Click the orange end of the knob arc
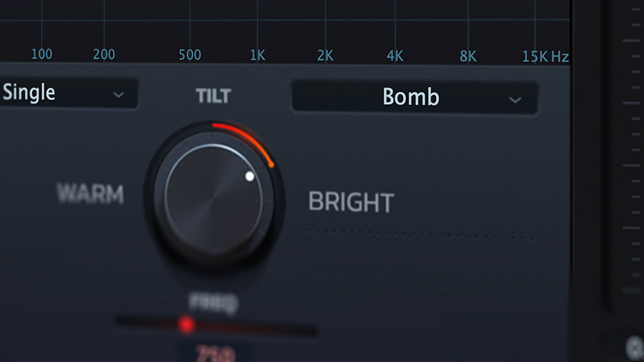Viewport: 644px width, 362px height. click(271, 165)
